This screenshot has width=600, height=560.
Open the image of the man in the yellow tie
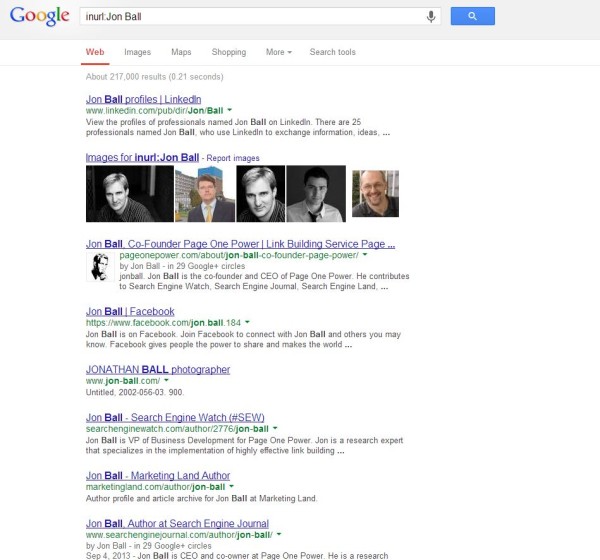(205, 194)
